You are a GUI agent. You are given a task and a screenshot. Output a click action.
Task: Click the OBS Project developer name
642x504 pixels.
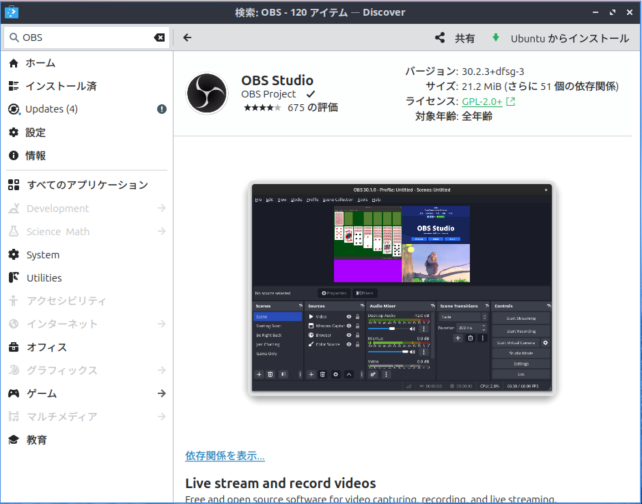click(x=268, y=94)
